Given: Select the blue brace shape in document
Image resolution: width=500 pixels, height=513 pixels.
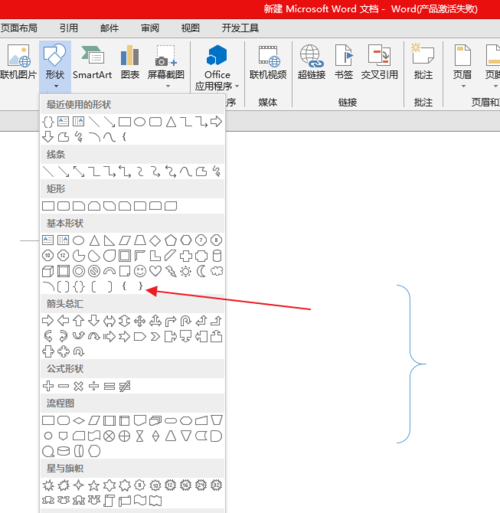Looking at the screenshot, I should pyautogui.click(x=411, y=364).
